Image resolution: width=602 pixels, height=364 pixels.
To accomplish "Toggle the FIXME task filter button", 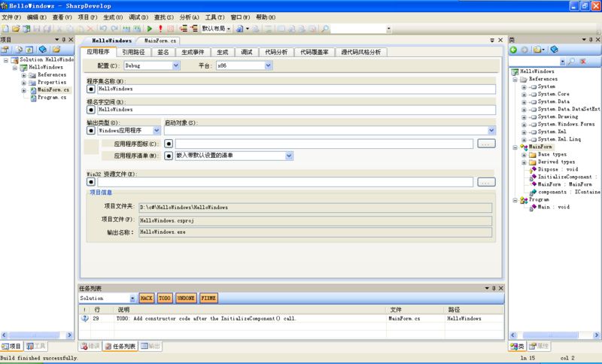I will tap(208, 299).
